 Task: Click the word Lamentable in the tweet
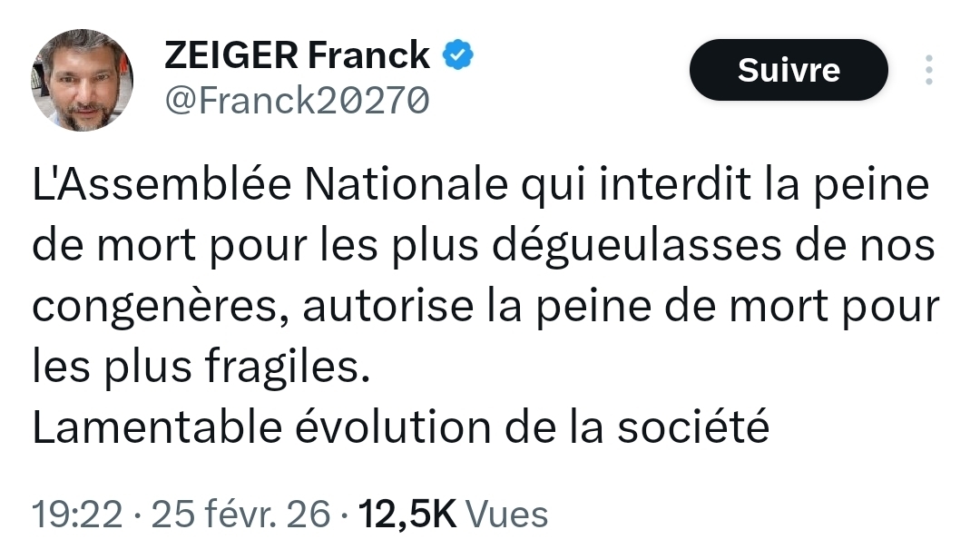coord(160,427)
